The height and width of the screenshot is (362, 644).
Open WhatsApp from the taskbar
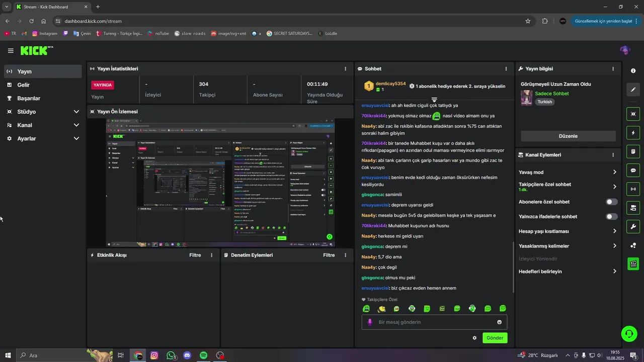click(x=171, y=355)
